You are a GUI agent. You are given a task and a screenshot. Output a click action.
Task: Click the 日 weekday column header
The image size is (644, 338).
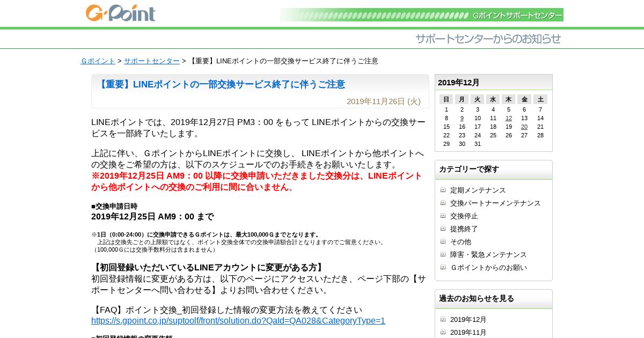coord(446,99)
